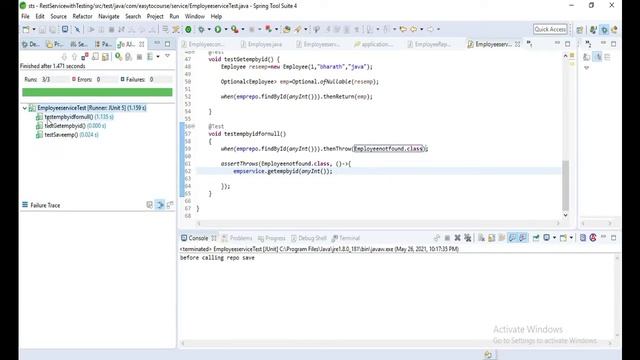The width and height of the screenshot is (640, 360).
Task: Click Previous Failed Test arrow in JUnit
Action: (x=74, y=56)
